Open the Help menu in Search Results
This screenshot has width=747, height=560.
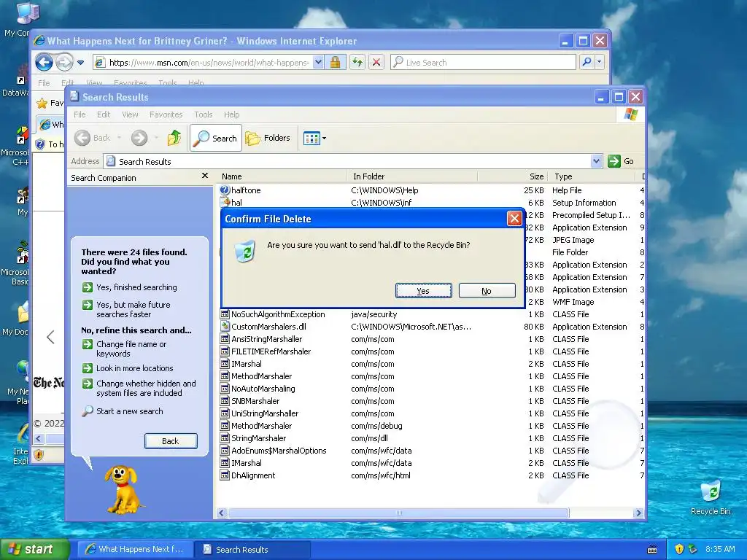231,114
